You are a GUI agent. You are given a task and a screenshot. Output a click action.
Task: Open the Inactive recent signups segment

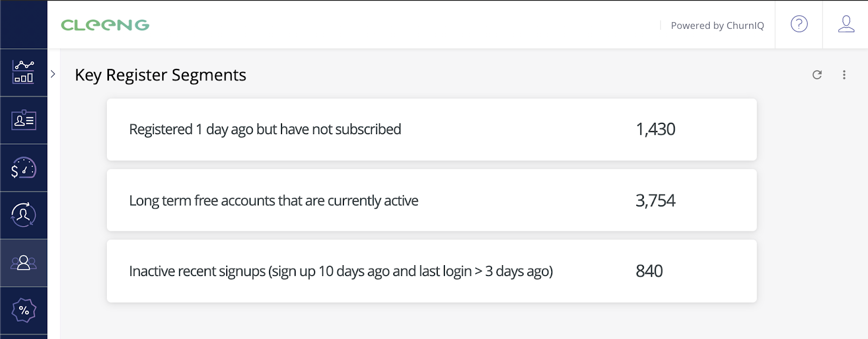tap(341, 271)
